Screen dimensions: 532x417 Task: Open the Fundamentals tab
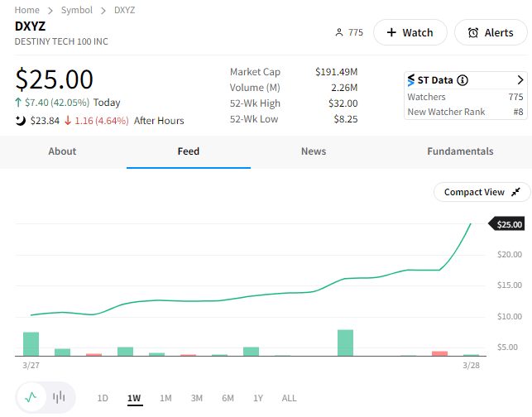460,151
